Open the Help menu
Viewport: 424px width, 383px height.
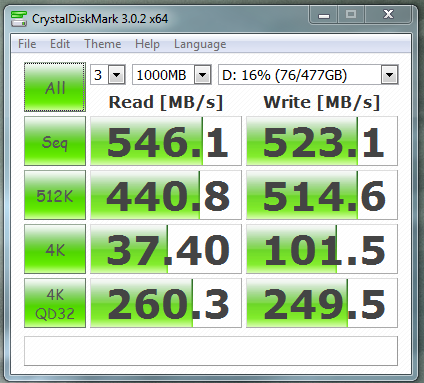147,44
